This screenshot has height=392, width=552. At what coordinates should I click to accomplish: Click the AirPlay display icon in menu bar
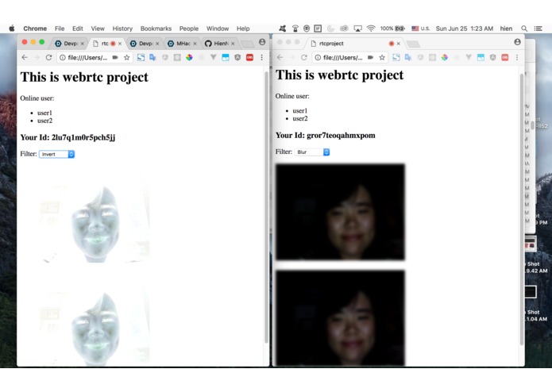[x=357, y=29]
